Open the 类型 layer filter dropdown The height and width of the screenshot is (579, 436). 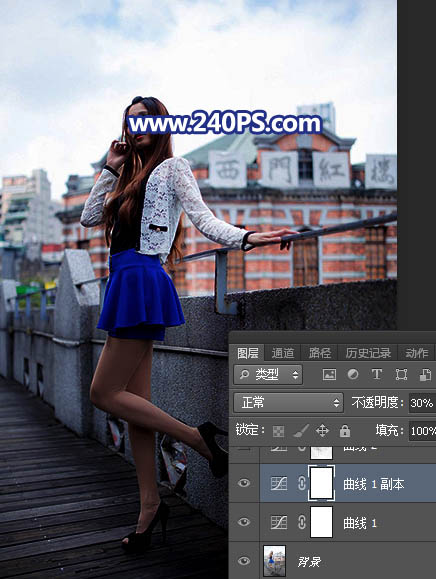click(x=268, y=375)
